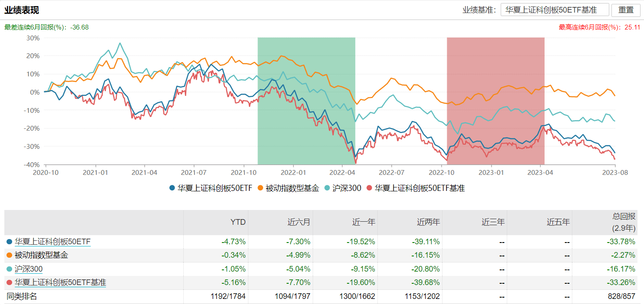The height and width of the screenshot is (305, 644).
Task: Click the teal dot in the 沪深300 table row
Action: tap(10, 269)
